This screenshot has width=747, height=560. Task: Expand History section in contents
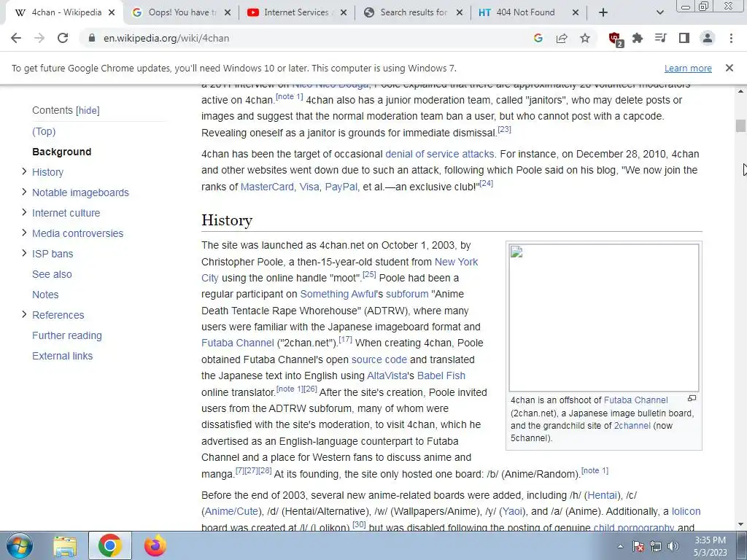point(24,171)
